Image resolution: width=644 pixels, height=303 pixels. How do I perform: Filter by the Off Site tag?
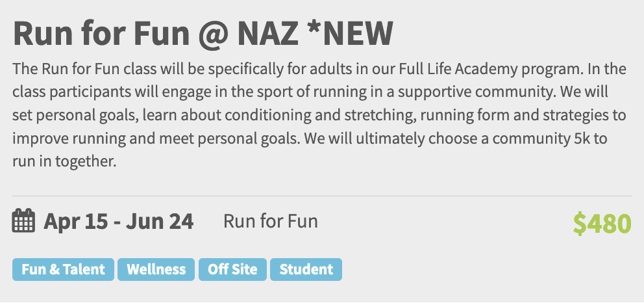pyautogui.click(x=232, y=269)
